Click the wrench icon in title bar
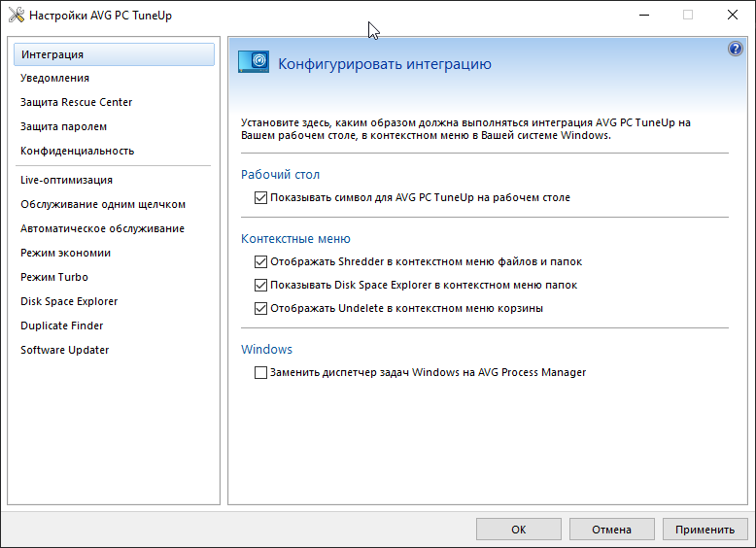The height and width of the screenshot is (548, 756). (15, 17)
